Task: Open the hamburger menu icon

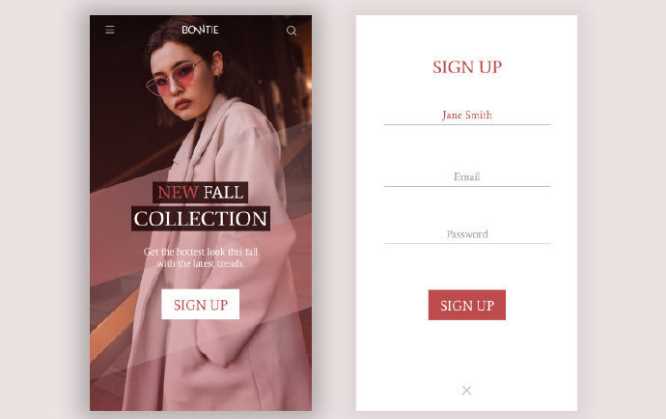Action: pyautogui.click(x=110, y=30)
